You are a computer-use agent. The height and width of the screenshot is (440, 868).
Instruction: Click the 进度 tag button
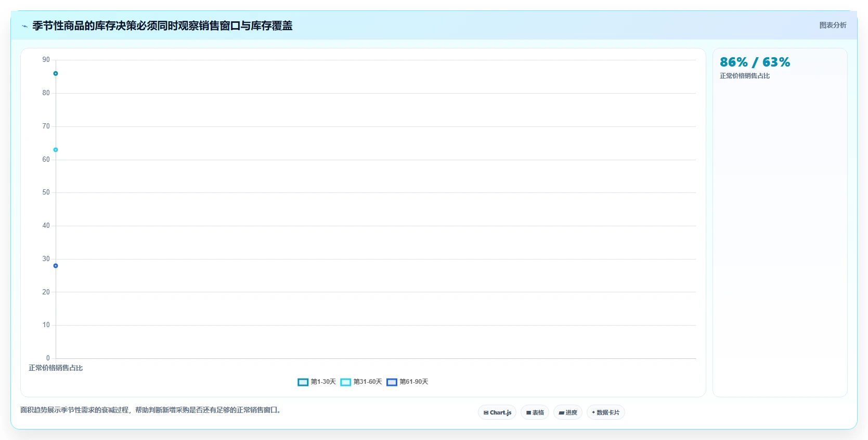point(568,412)
